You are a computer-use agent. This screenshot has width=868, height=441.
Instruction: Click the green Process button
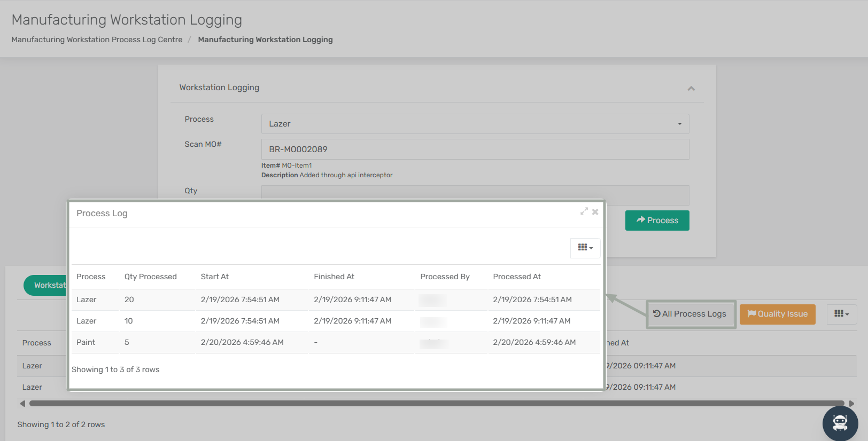coord(657,220)
